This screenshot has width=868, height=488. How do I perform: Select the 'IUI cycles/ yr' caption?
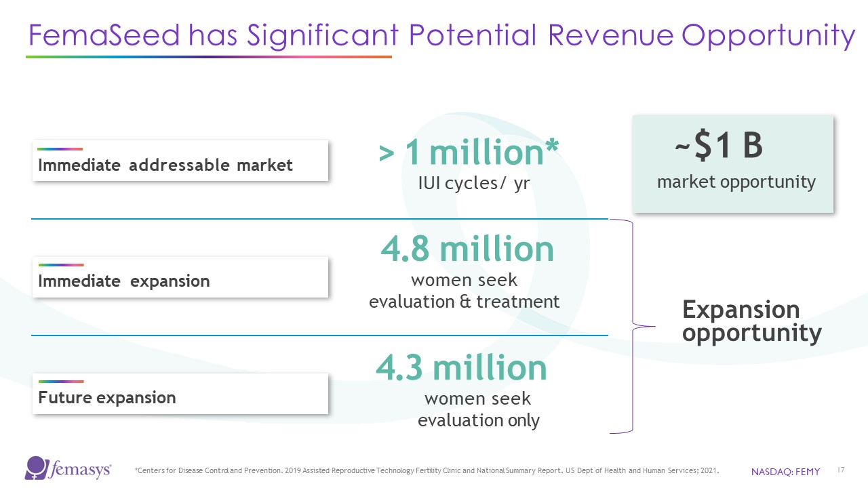pyautogui.click(x=473, y=184)
